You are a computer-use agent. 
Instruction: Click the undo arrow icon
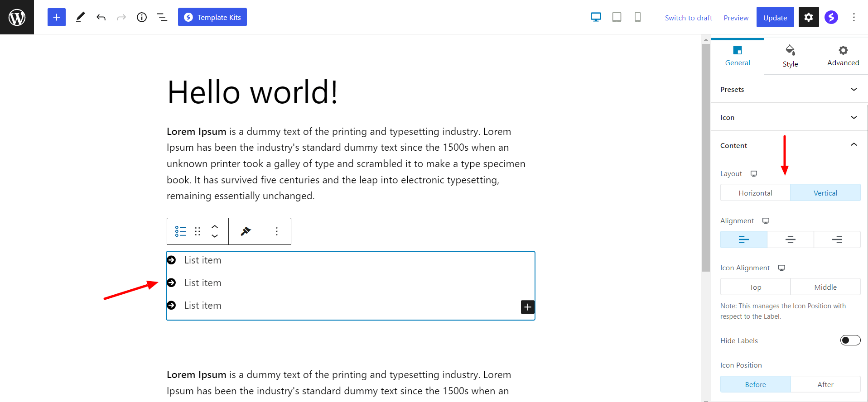[101, 17]
